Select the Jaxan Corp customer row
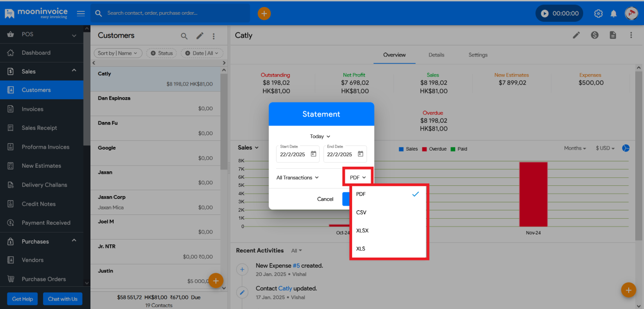Screen dimensions: 644x309 pyautogui.click(x=155, y=202)
